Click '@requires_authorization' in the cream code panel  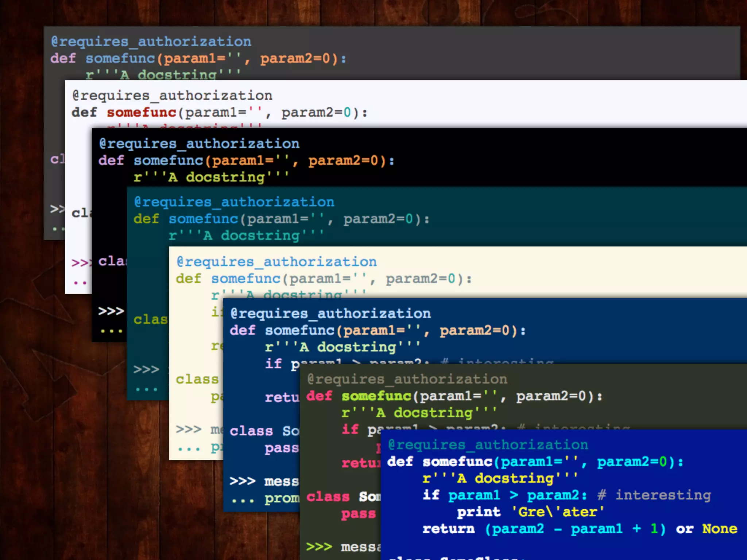[x=276, y=262]
